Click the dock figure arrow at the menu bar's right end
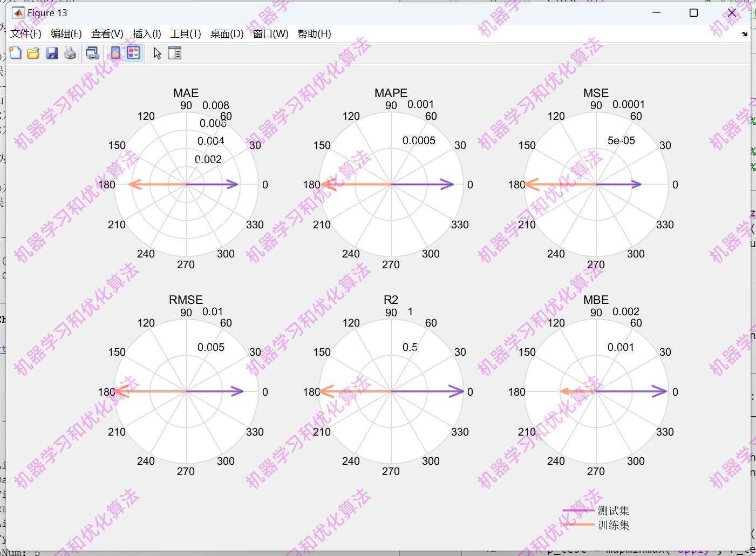The image size is (756, 556). tap(744, 34)
